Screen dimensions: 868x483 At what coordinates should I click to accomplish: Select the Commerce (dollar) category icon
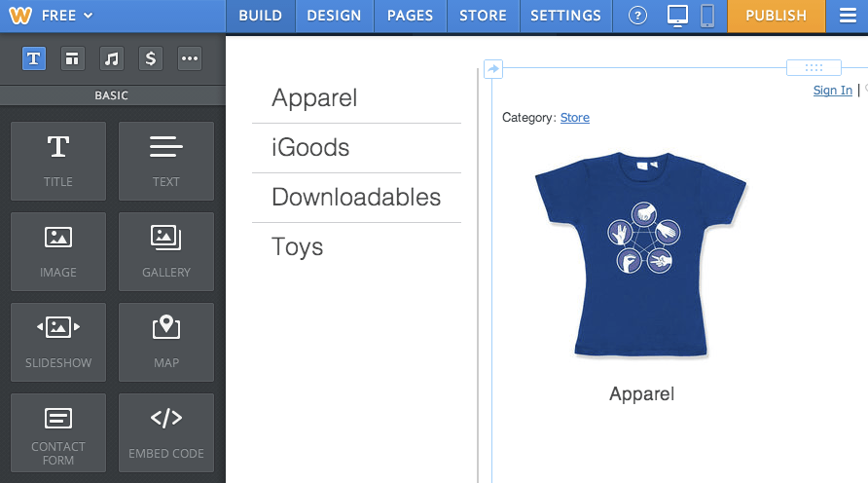click(151, 58)
